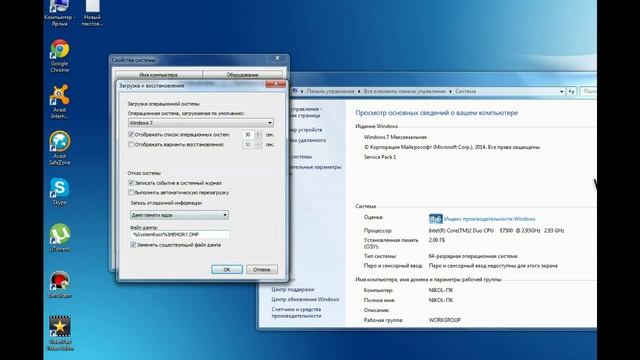
Task: Click the Windows 7 Максимальная edition text
Action: (395, 137)
